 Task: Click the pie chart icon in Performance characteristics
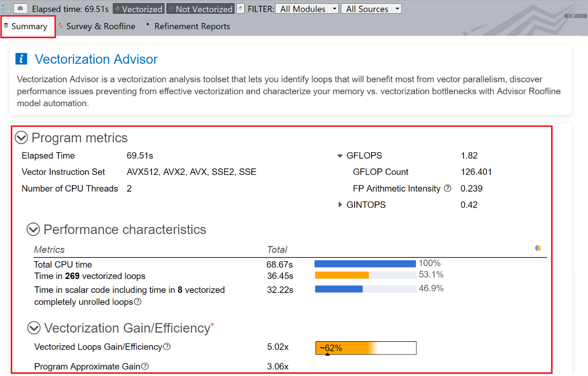pos(538,248)
